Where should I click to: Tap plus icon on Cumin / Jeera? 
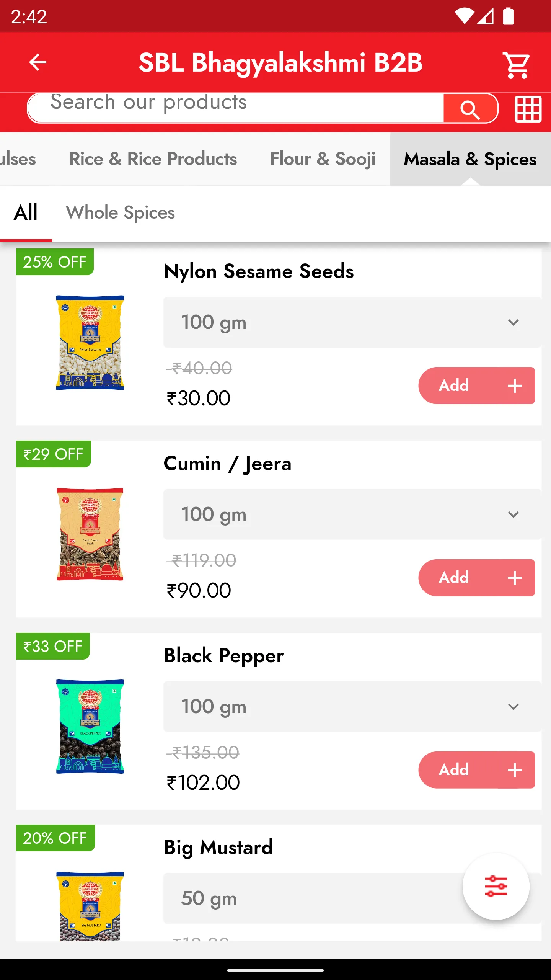[x=515, y=578]
